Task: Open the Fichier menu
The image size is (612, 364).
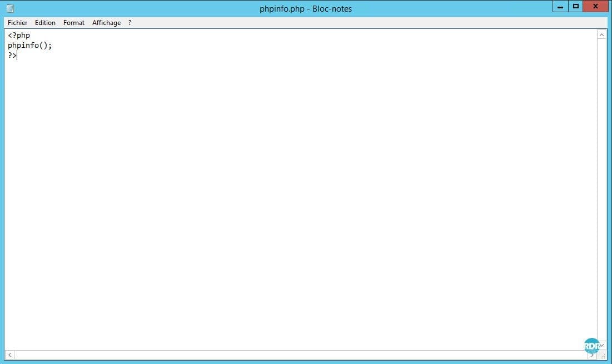Action: [18, 23]
